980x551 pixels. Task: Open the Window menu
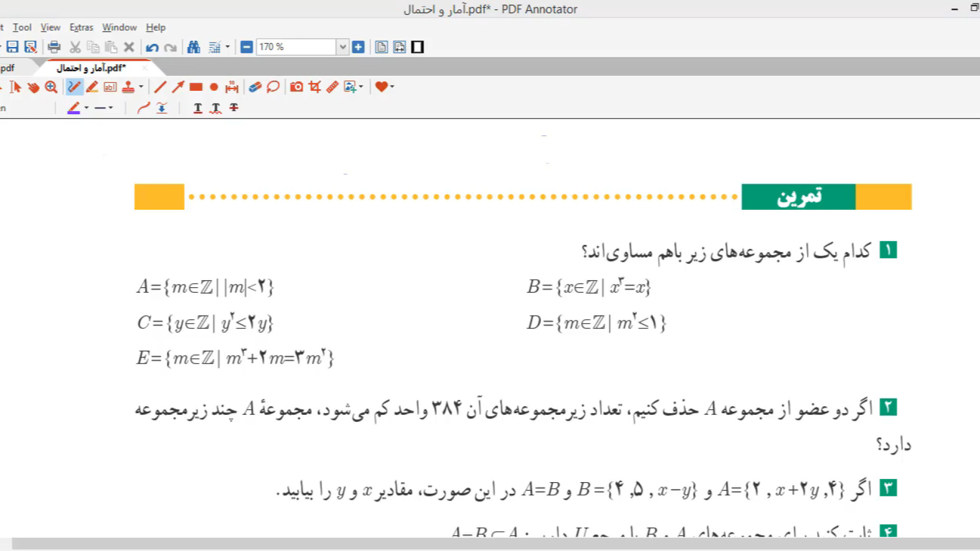pyautogui.click(x=119, y=28)
